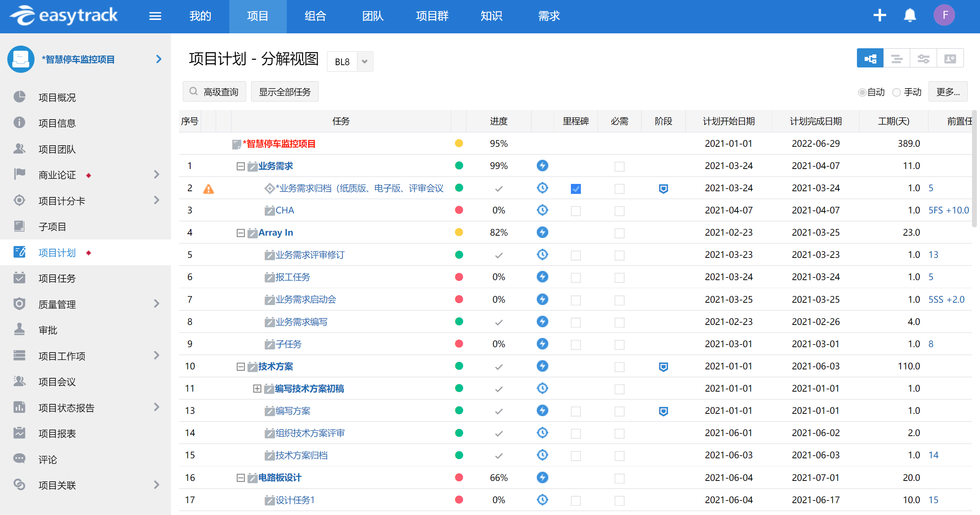Collapse the Array In task group

240,233
